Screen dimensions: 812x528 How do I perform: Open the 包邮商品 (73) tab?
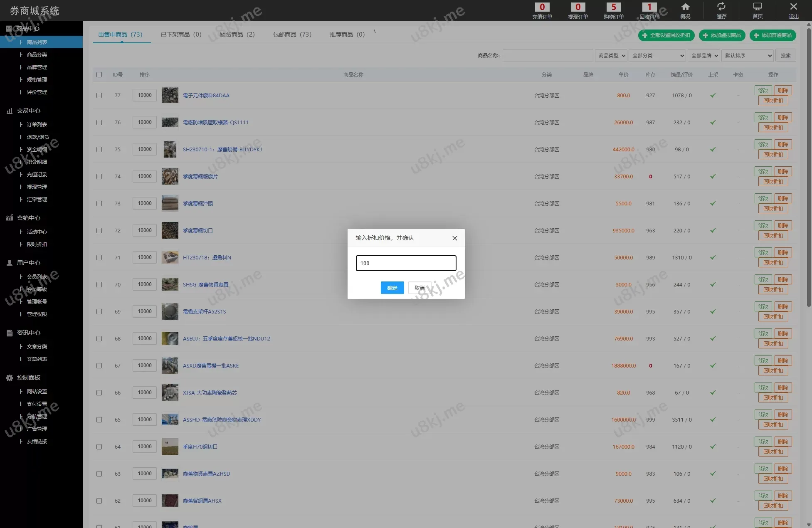pyautogui.click(x=292, y=35)
